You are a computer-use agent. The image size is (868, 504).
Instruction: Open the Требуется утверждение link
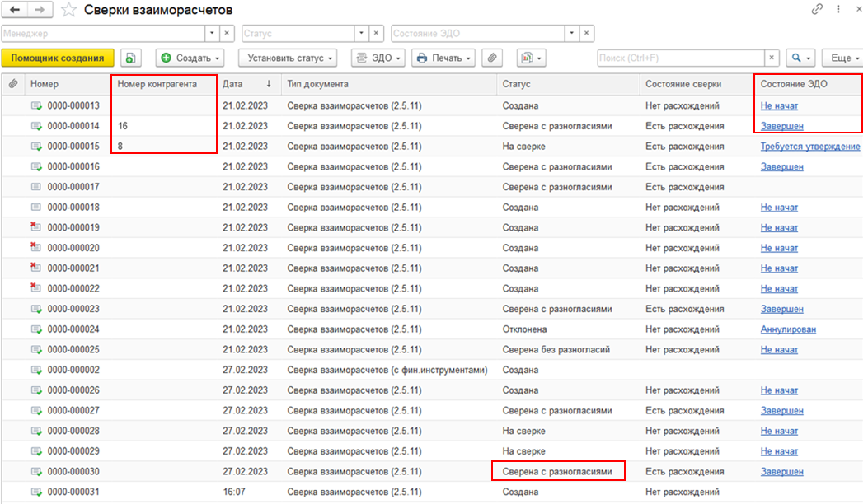pos(810,147)
